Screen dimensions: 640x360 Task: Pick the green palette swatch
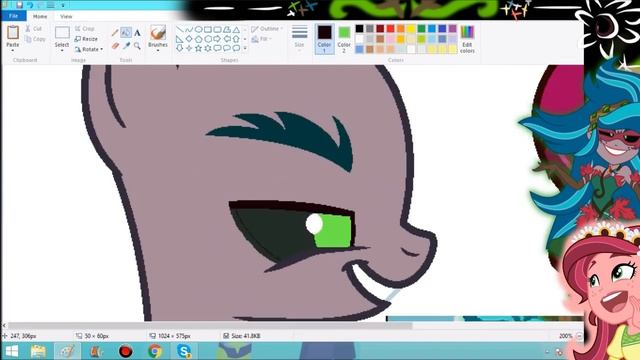coord(421,29)
